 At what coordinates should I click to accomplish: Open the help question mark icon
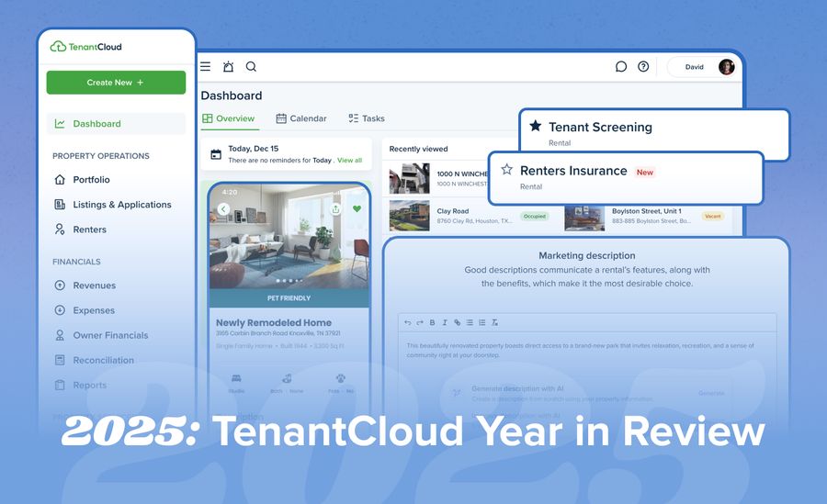coord(643,66)
